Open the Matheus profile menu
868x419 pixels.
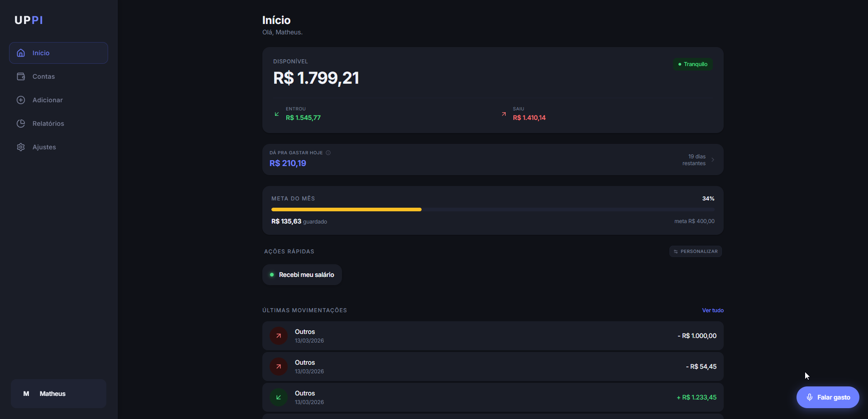[58, 394]
